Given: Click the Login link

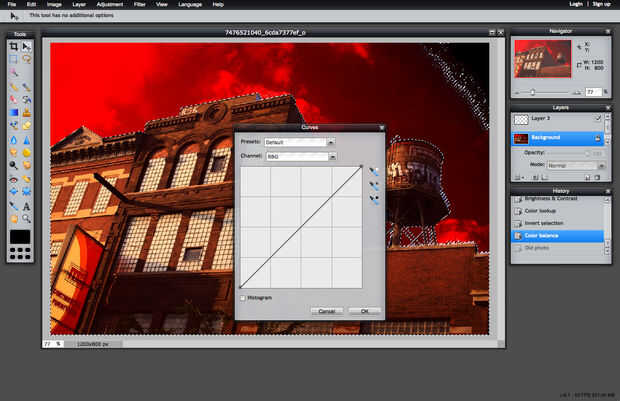Looking at the screenshot, I should click(x=576, y=4).
